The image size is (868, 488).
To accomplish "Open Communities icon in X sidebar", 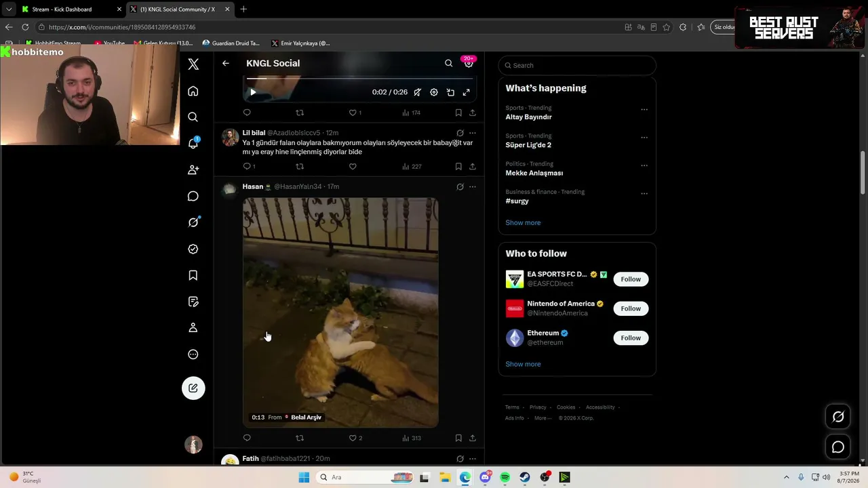I will 193,169.
